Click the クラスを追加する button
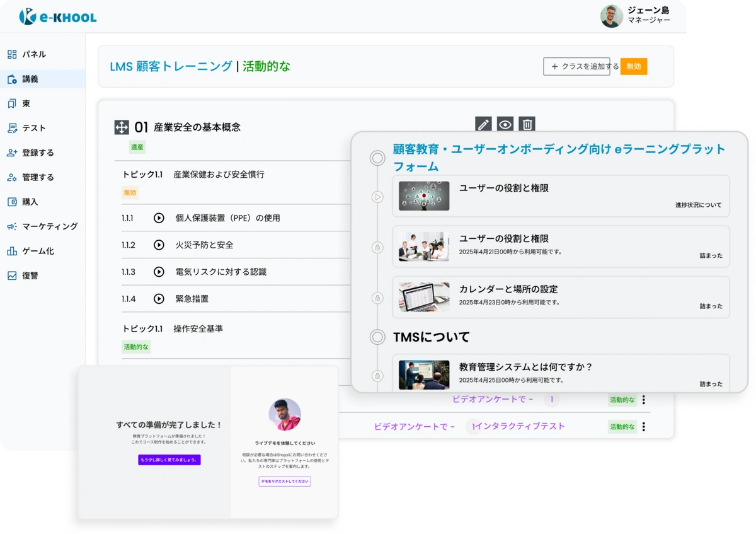756x534 pixels. (577, 66)
